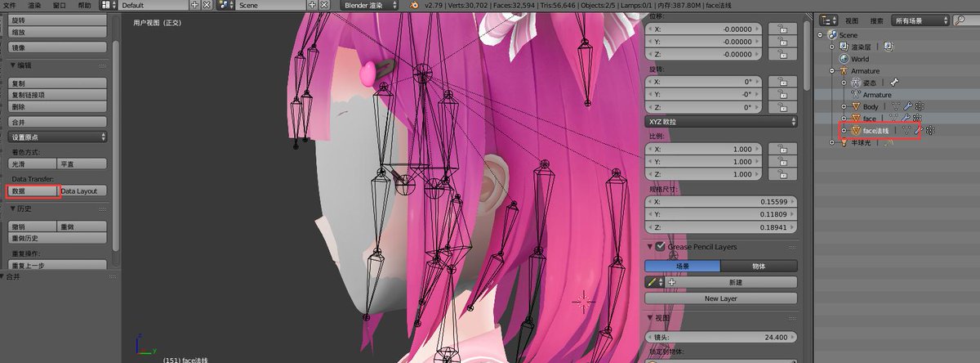Click the Armature object icon in outliner
The height and width of the screenshot is (363, 980).
[844, 71]
